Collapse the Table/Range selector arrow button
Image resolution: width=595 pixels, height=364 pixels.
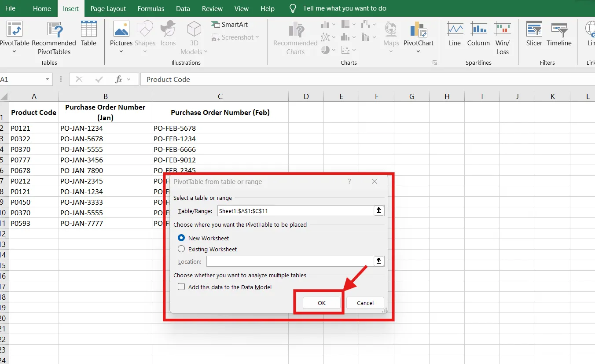coord(379,211)
